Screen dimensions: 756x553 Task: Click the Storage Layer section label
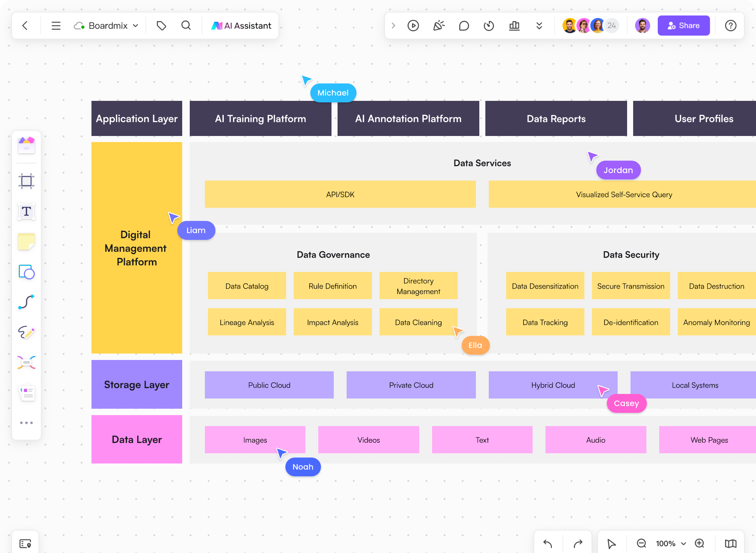(137, 385)
